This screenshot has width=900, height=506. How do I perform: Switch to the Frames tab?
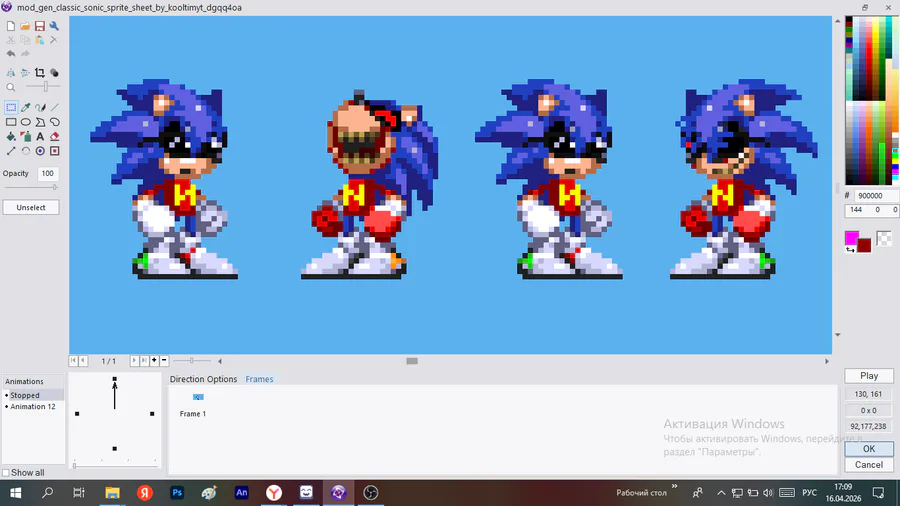(x=259, y=379)
